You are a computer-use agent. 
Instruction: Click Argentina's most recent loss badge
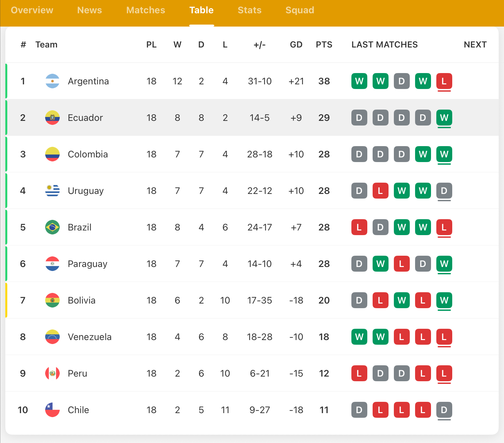coord(444,81)
